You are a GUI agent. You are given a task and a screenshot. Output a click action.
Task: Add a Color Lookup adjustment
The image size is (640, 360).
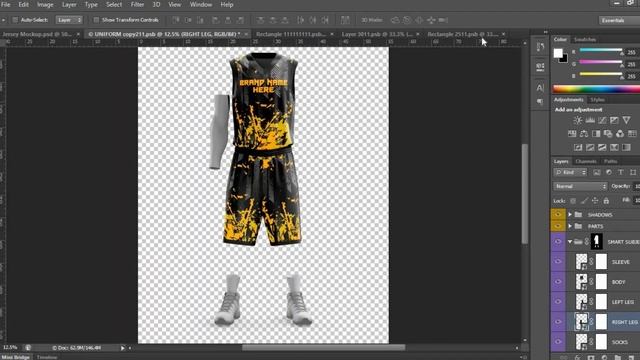pyautogui.click(x=632, y=133)
